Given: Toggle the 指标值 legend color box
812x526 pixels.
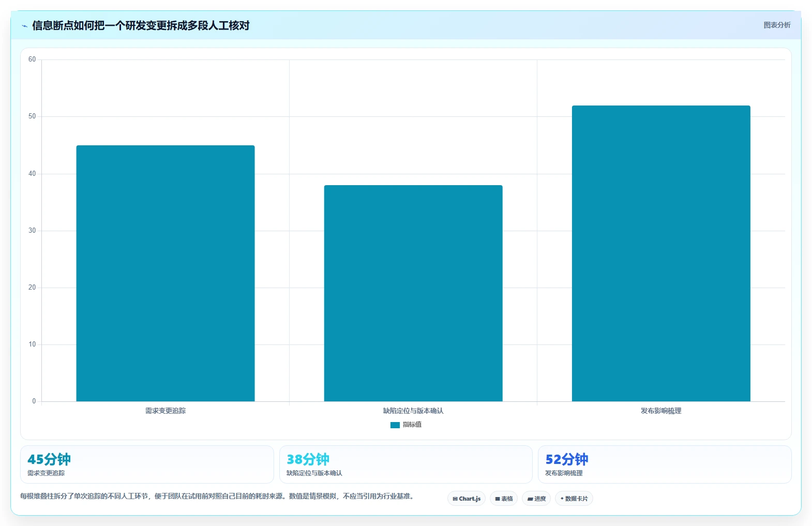Looking at the screenshot, I should point(395,425).
